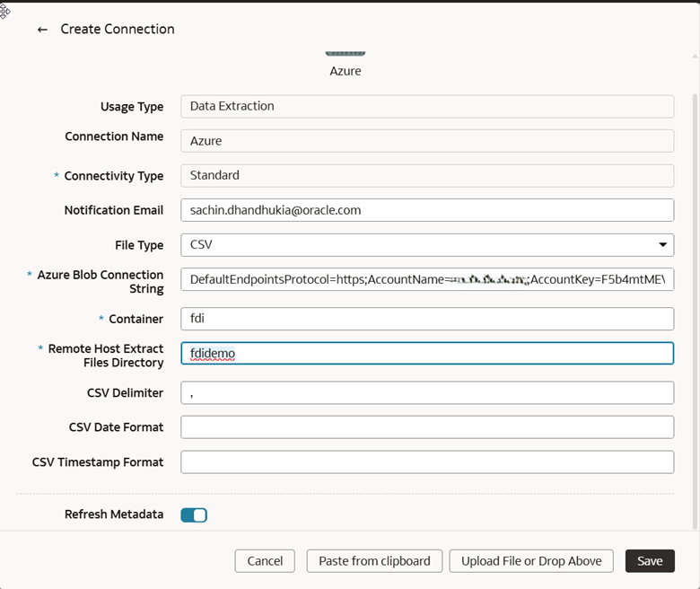Image resolution: width=700 pixels, height=589 pixels.
Task: Click the Create Connection title text
Action: point(118,29)
